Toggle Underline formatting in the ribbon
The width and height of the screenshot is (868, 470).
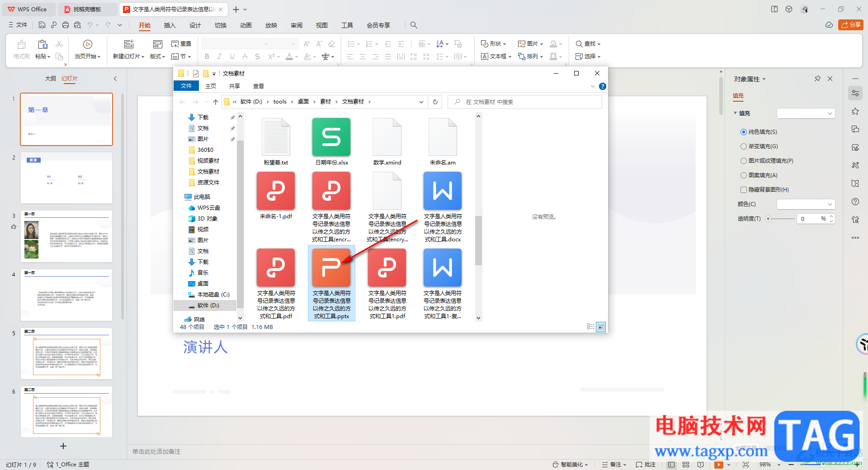[232, 56]
